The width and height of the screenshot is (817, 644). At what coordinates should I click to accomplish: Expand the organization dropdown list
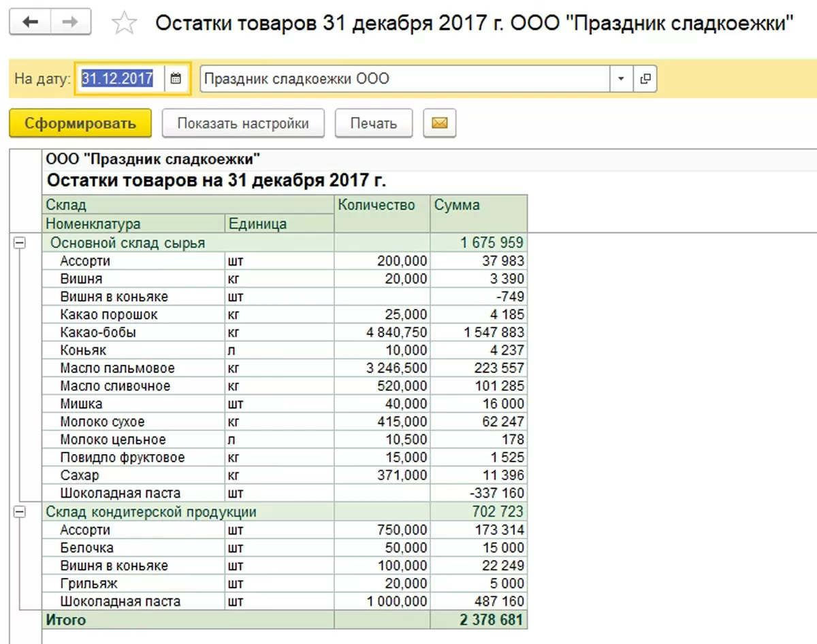point(620,79)
